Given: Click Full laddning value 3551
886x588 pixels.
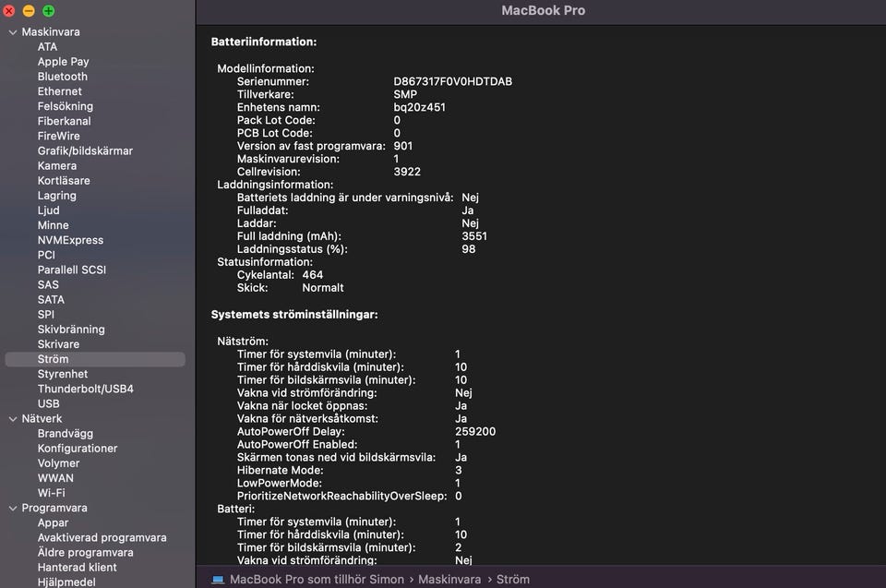Looking at the screenshot, I should point(474,236).
